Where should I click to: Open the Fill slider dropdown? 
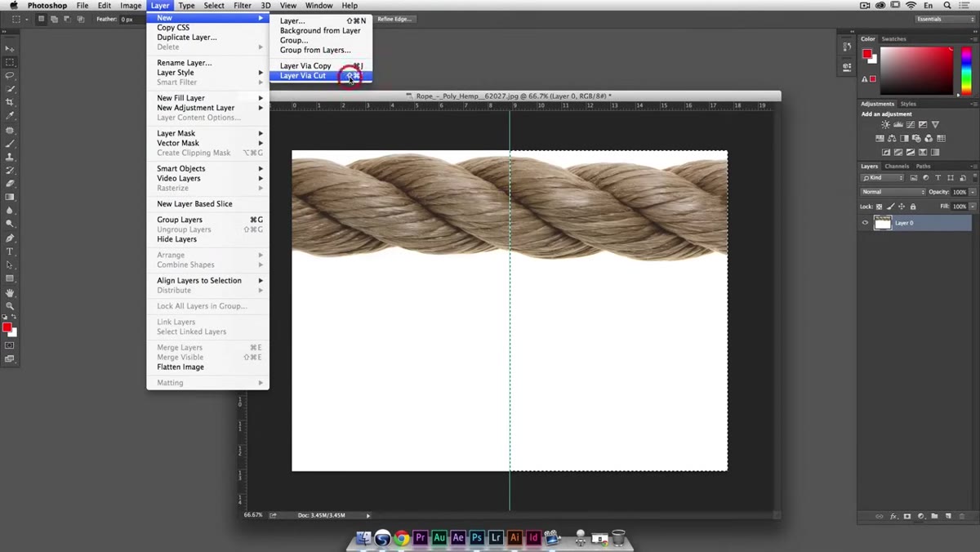point(973,207)
